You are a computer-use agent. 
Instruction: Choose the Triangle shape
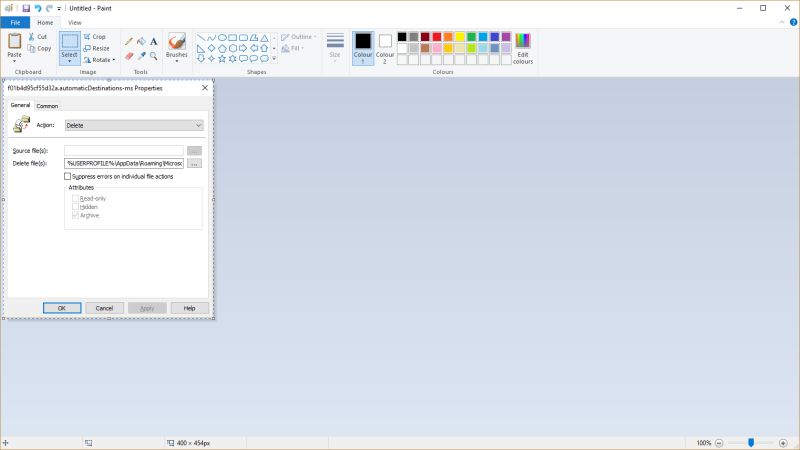[x=264, y=38]
